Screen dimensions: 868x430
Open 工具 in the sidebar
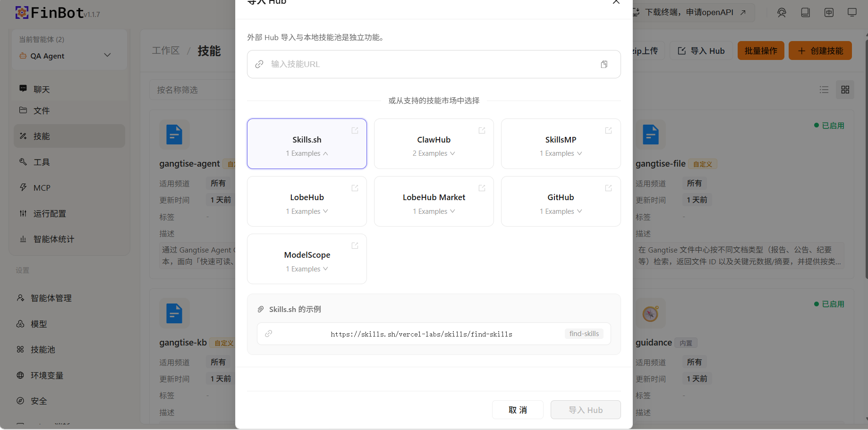[69, 162]
